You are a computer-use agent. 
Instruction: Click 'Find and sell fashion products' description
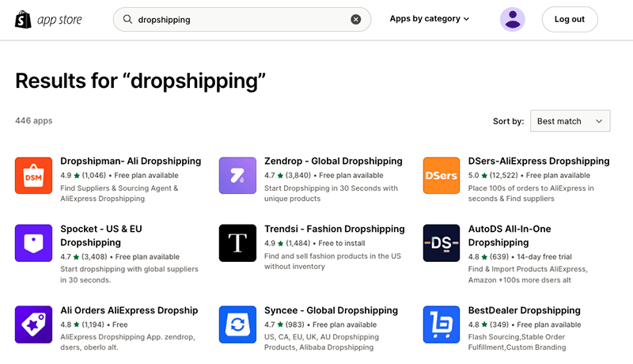coord(332,261)
